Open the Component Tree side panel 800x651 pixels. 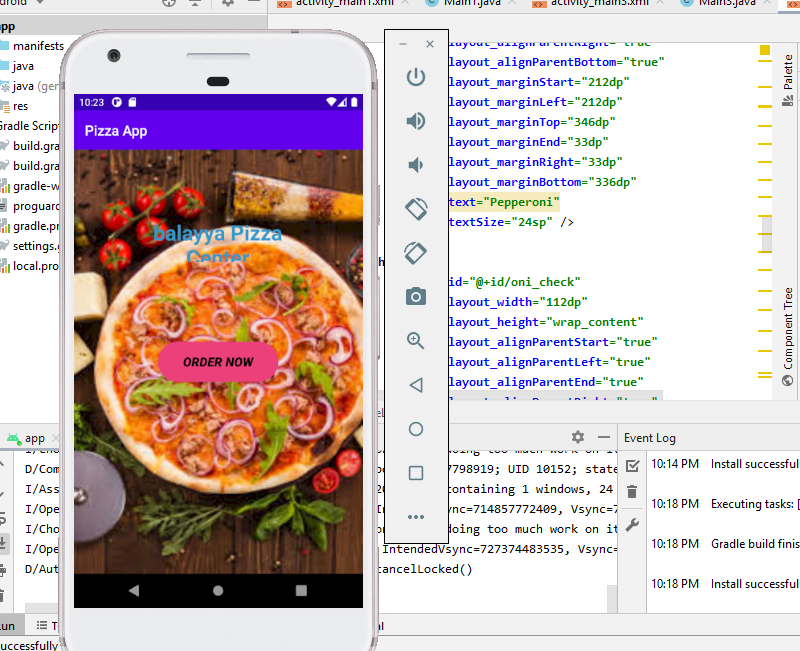[788, 336]
